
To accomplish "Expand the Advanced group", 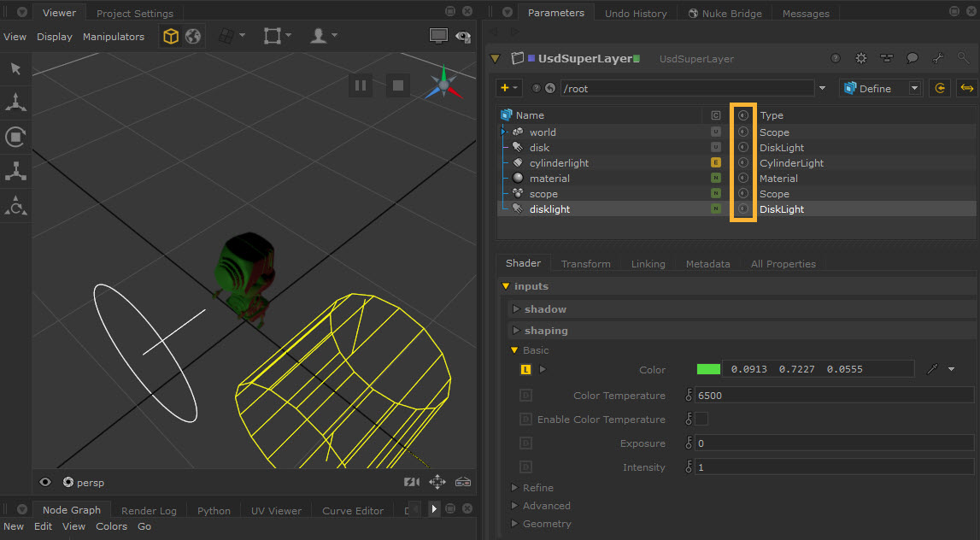I will [514, 506].
